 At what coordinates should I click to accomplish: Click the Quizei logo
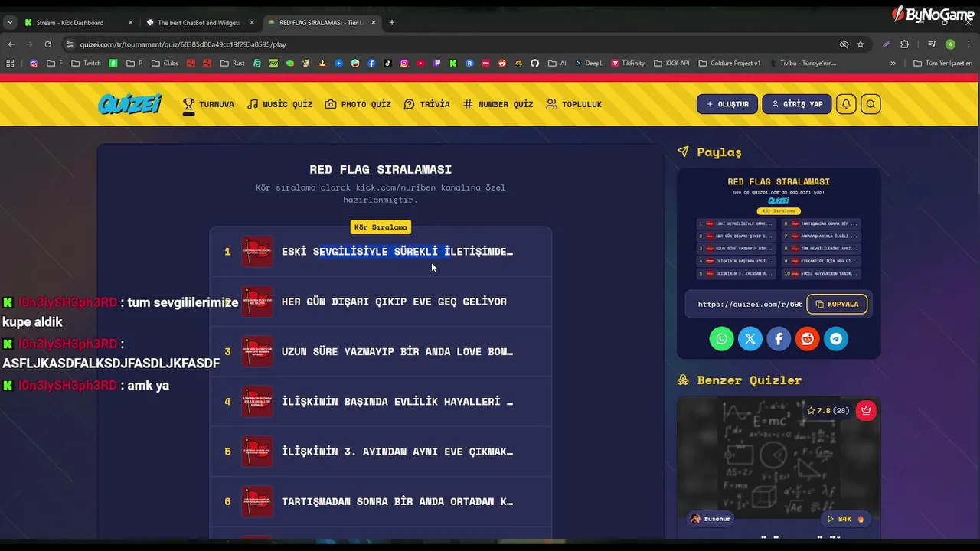coord(129,104)
